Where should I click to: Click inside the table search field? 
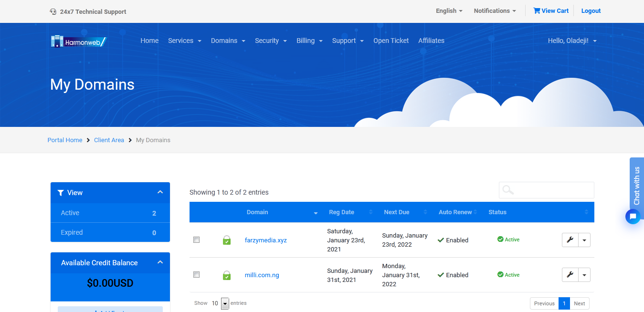(x=546, y=190)
